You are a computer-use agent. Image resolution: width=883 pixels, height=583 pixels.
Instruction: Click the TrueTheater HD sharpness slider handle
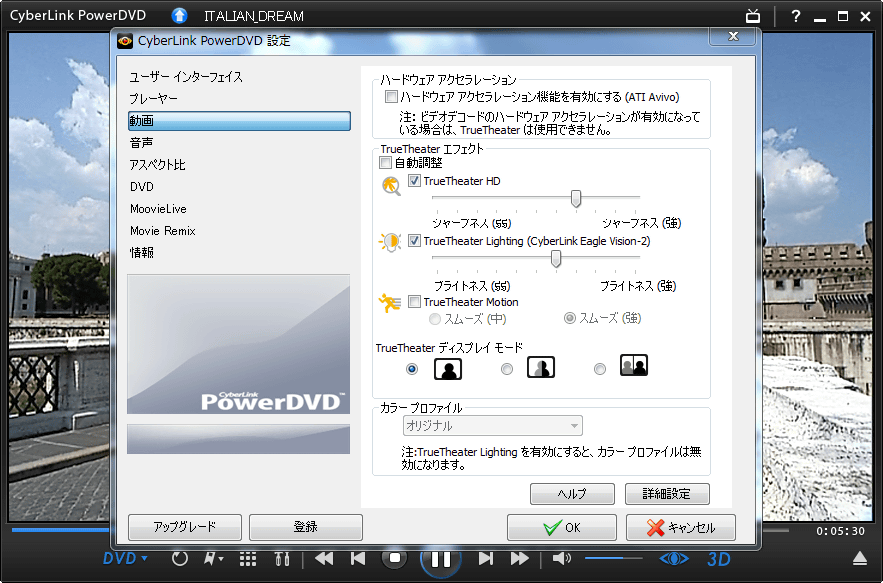coord(576,198)
